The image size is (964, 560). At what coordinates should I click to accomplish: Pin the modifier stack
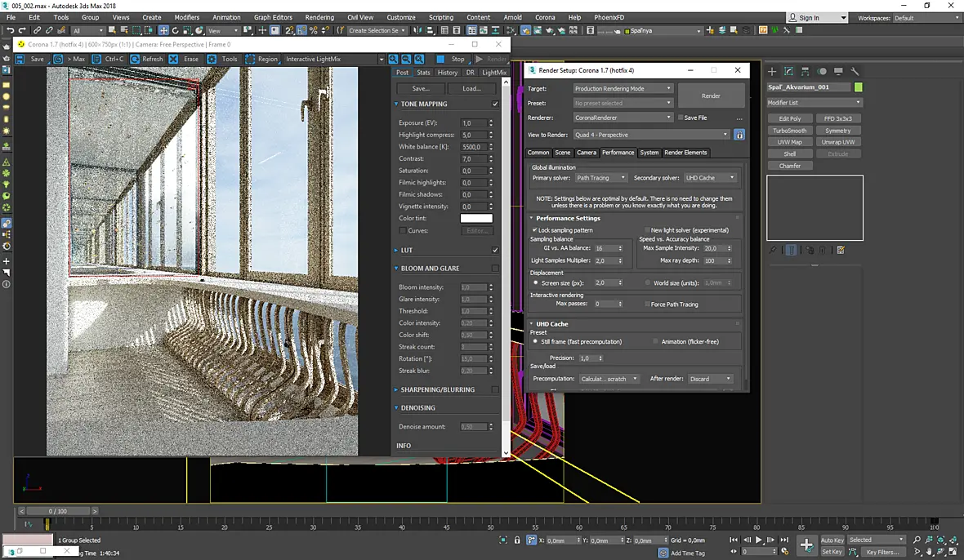click(x=773, y=250)
